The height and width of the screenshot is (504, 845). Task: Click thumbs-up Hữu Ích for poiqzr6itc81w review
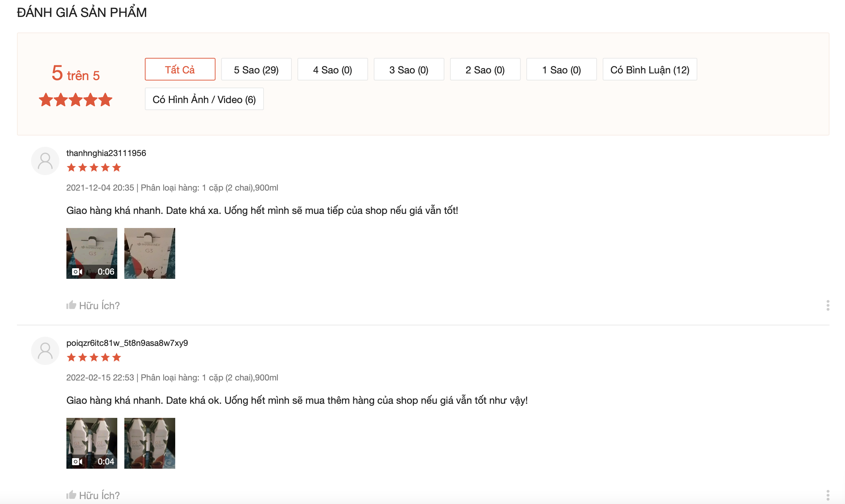pos(93,495)
